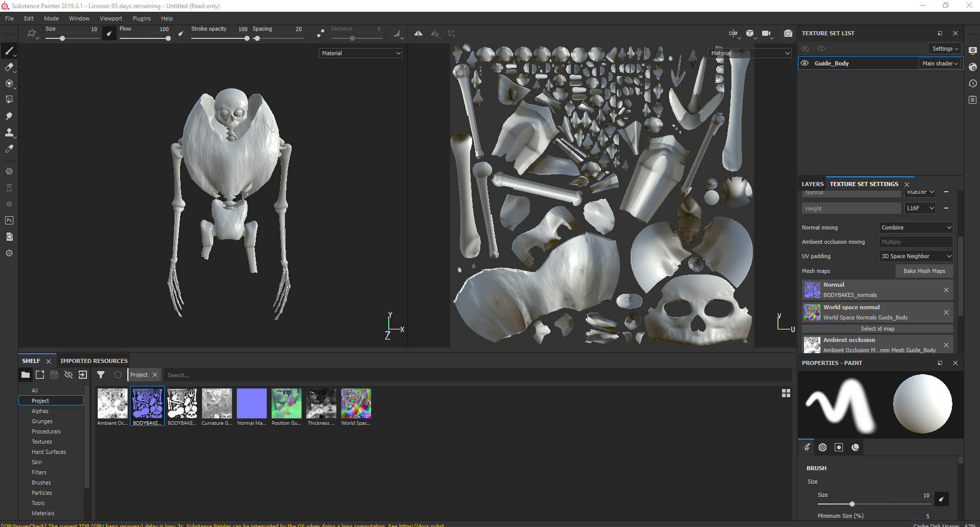Open the History panel icon

(972, 83)
